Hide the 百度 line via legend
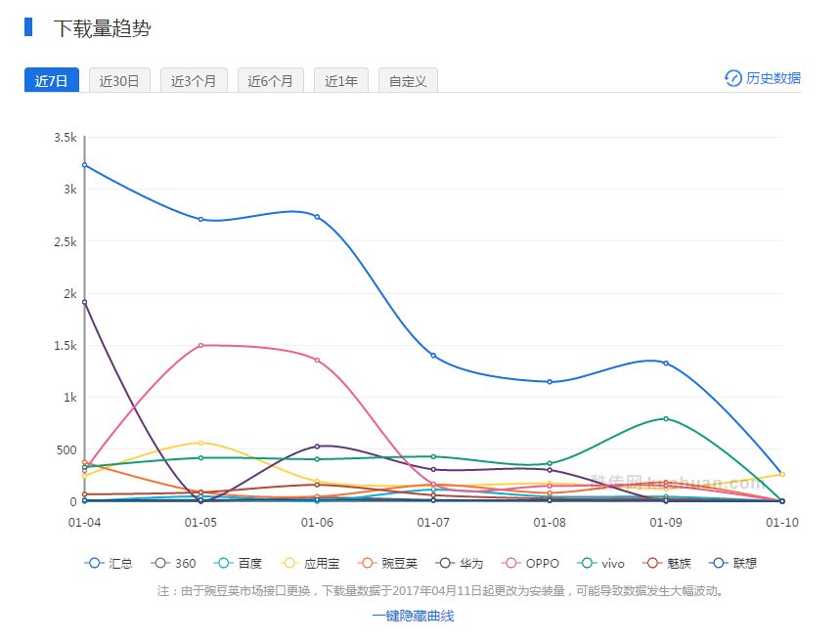 pos(239,564)
